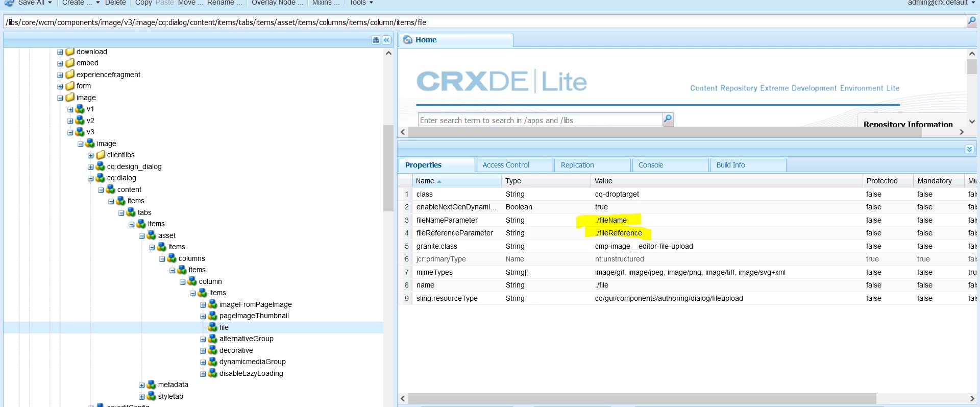Click the embed folder icon

coord(70,63)
